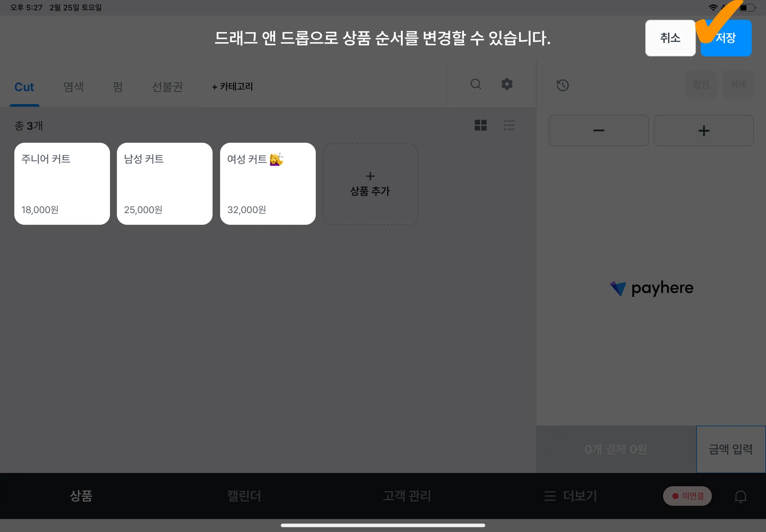This screenshot has height=532, width=766.
Task: Add a new category with + 카테고리
Action: 232,87
